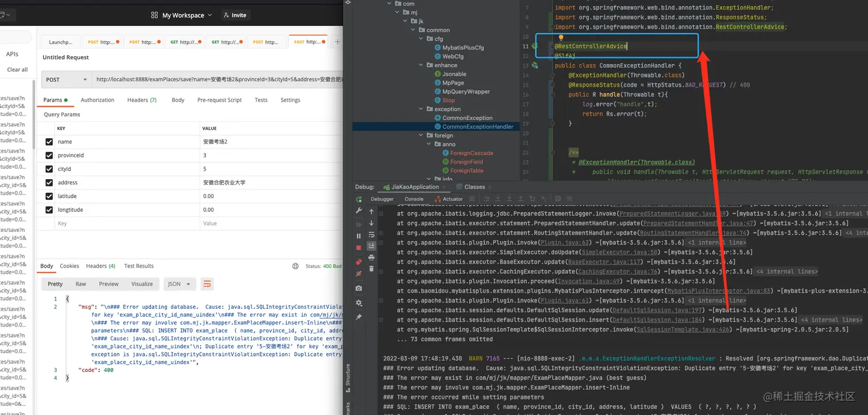Viewport: 868px width, 415px height.
Task: Click the Invite button
Action: click(x=235, y=15)
